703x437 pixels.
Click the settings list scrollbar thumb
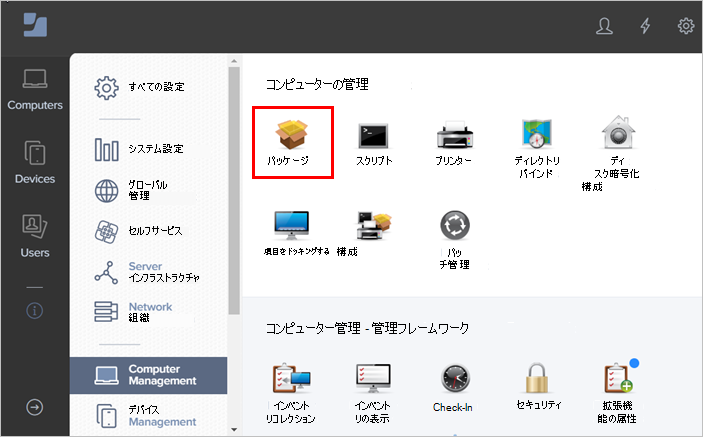pos(234,190)
